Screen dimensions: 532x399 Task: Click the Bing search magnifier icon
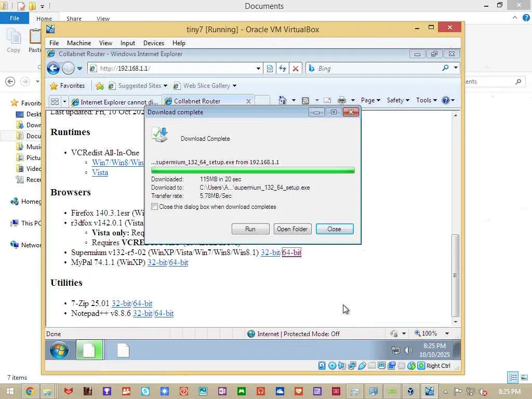[445, 68]
